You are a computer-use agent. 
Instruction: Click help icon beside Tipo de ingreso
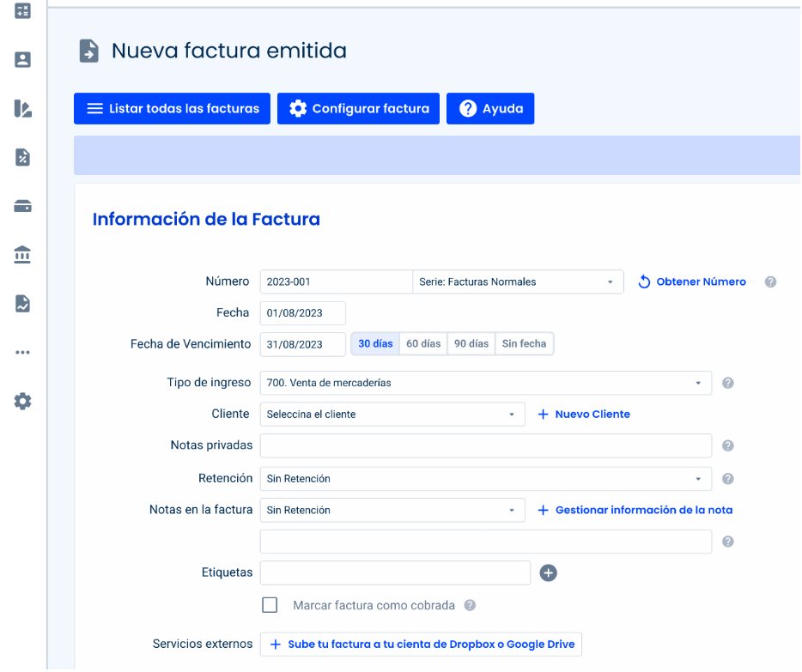tap(728, 383)
